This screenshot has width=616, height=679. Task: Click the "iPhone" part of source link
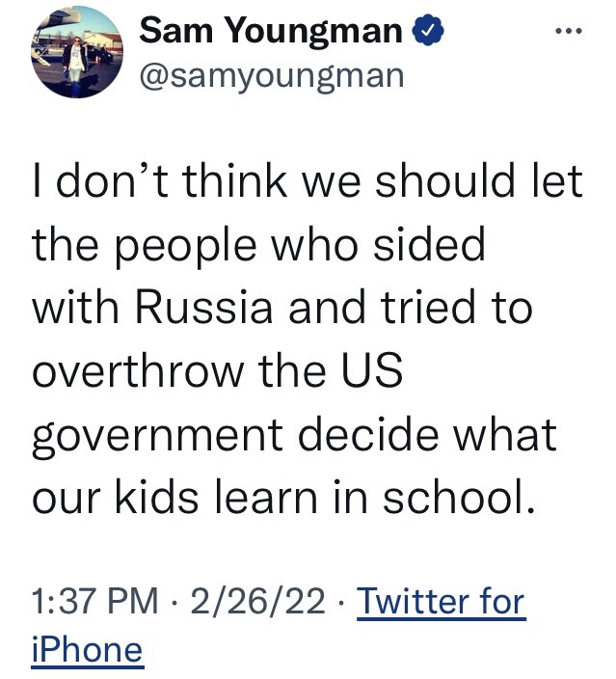(x=88, y=649)
